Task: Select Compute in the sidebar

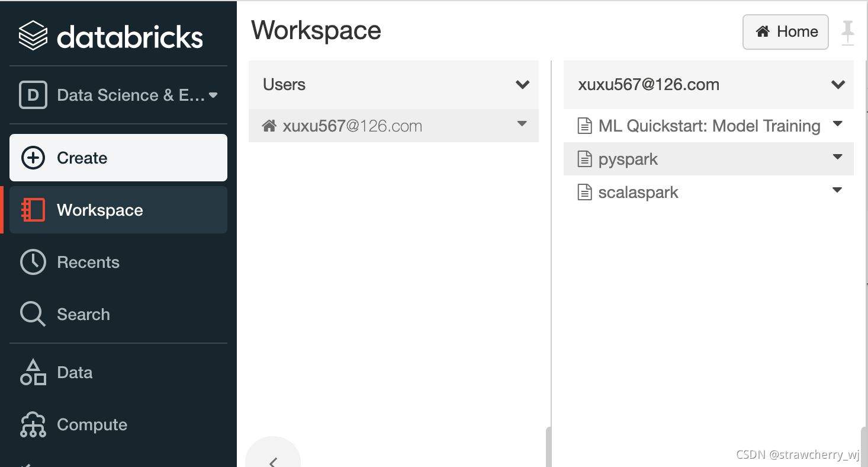Action: tap(92, 424)
